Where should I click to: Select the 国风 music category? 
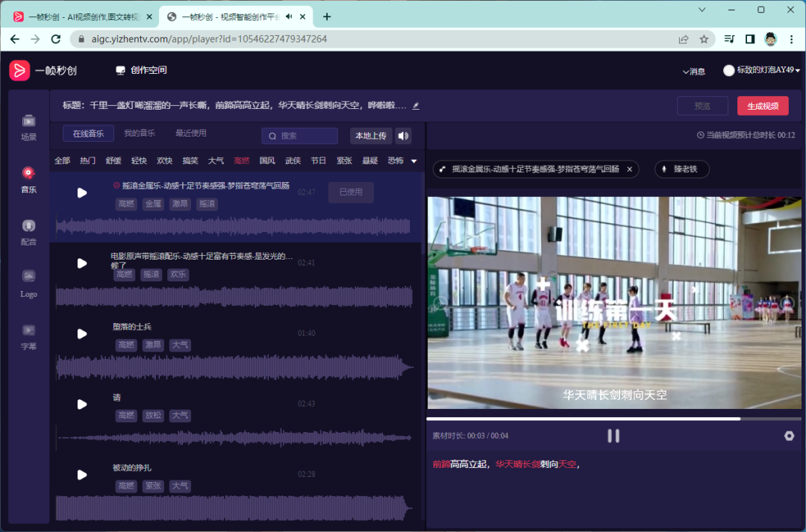tap(267, 160)
